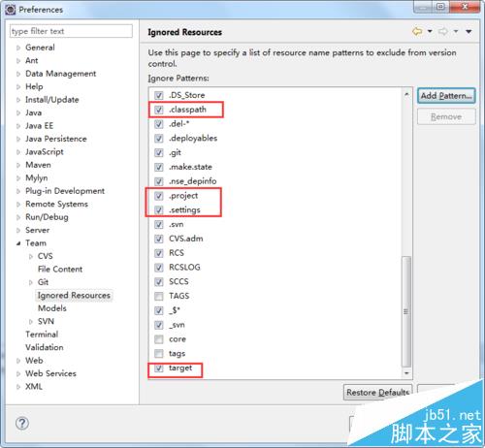Select the Mylyn category
The height and width of the screenshot is (448, 485).
(37, 177)
